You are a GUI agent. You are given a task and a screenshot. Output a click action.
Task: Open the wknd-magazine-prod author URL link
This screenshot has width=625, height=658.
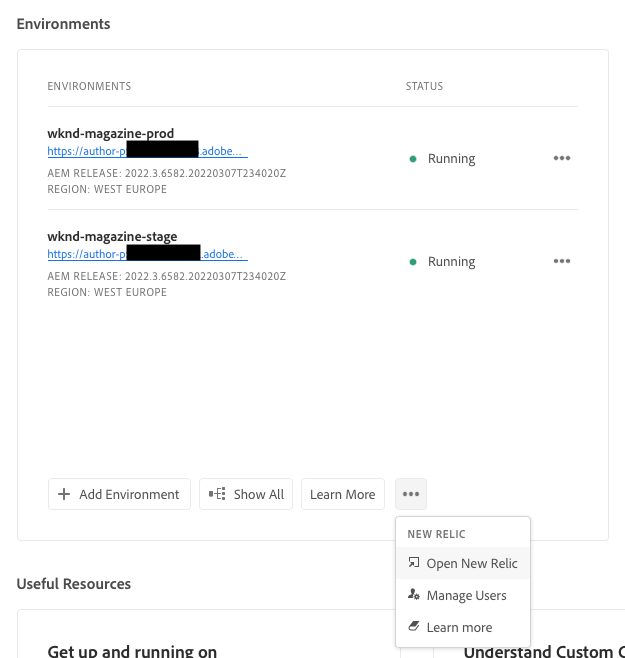click(147, 152)
